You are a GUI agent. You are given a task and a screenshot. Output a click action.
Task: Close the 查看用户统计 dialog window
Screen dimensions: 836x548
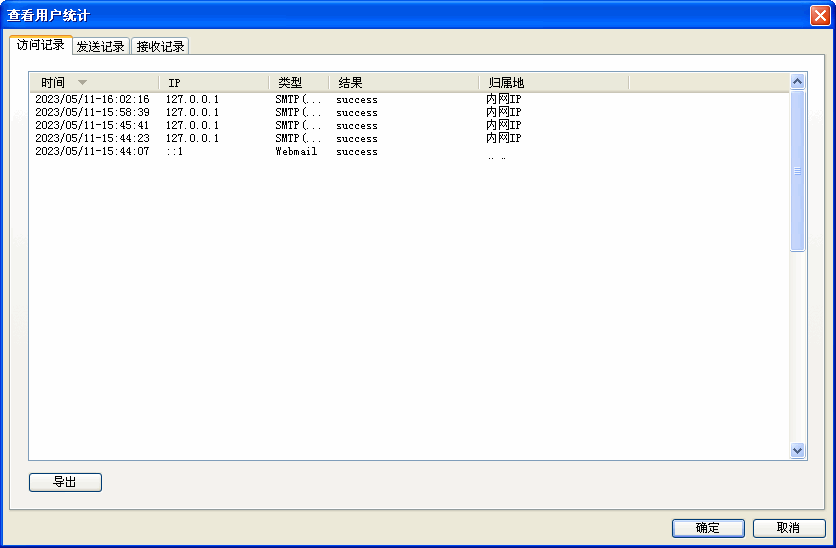819,15
